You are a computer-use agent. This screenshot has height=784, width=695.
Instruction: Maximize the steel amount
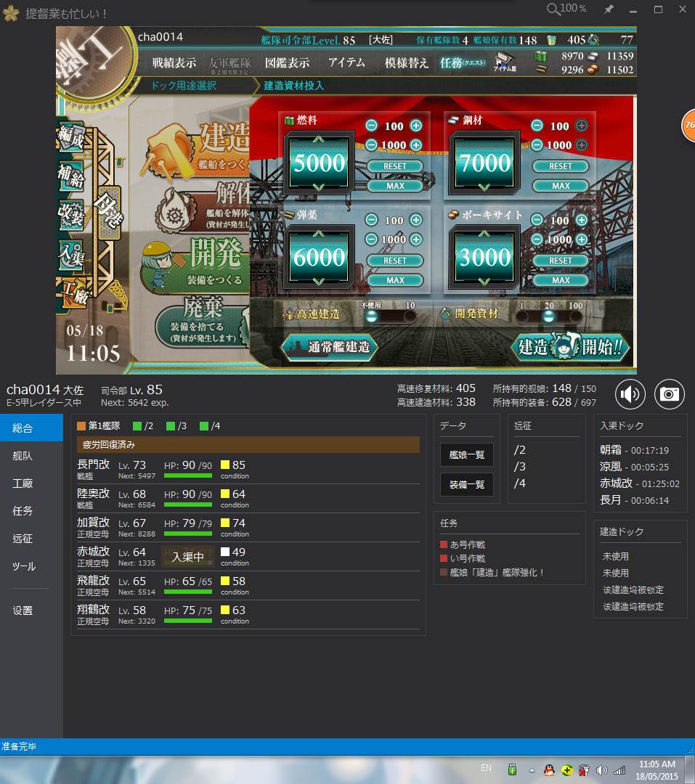coord(561,186)
